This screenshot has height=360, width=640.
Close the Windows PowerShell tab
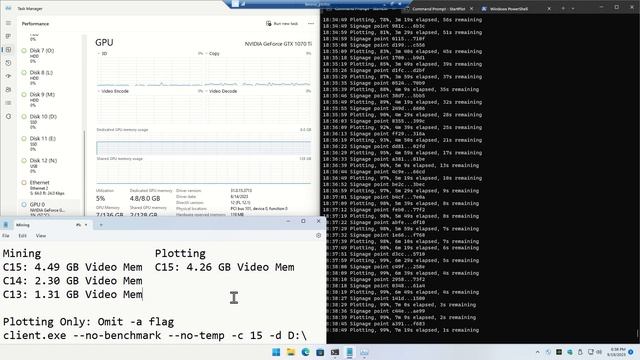pyautogui.click(x=549, y=9)
